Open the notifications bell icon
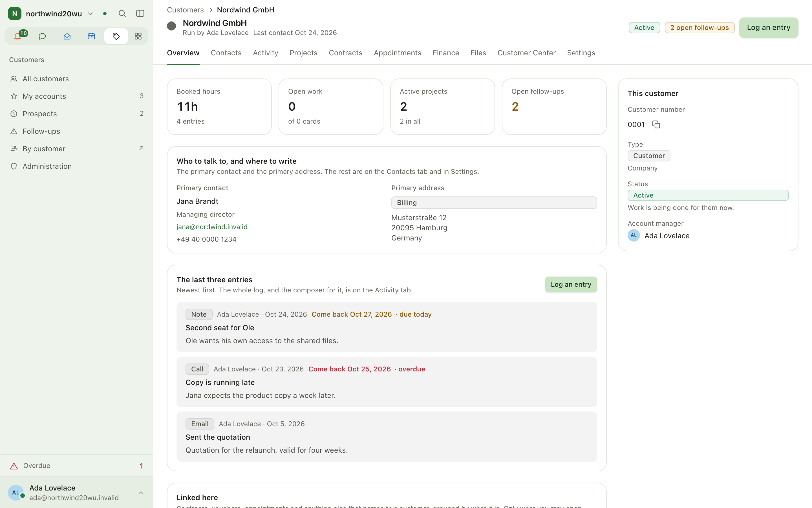 pyautogui.click(x=17, y=36)
